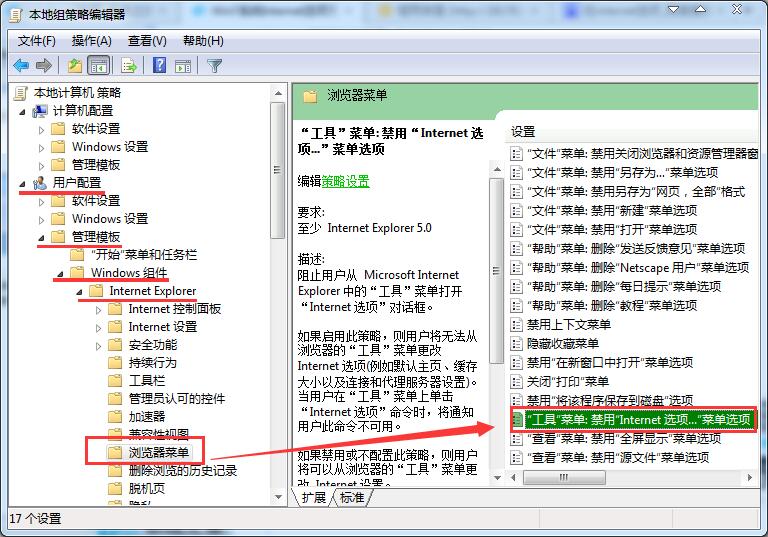Collapse the 计算机配置 node

[23, 112]
